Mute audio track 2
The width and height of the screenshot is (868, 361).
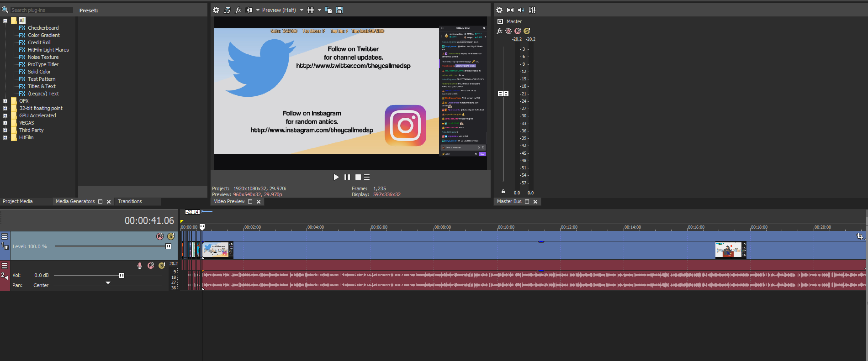151,266
